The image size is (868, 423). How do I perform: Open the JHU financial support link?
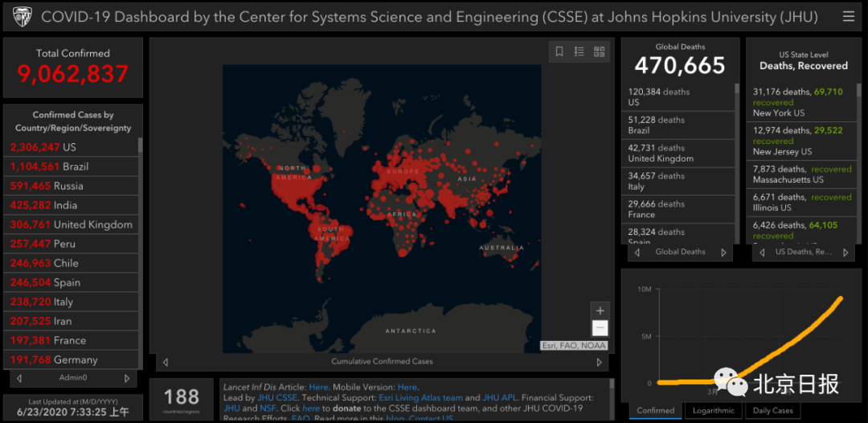click(x=231, y=408)
